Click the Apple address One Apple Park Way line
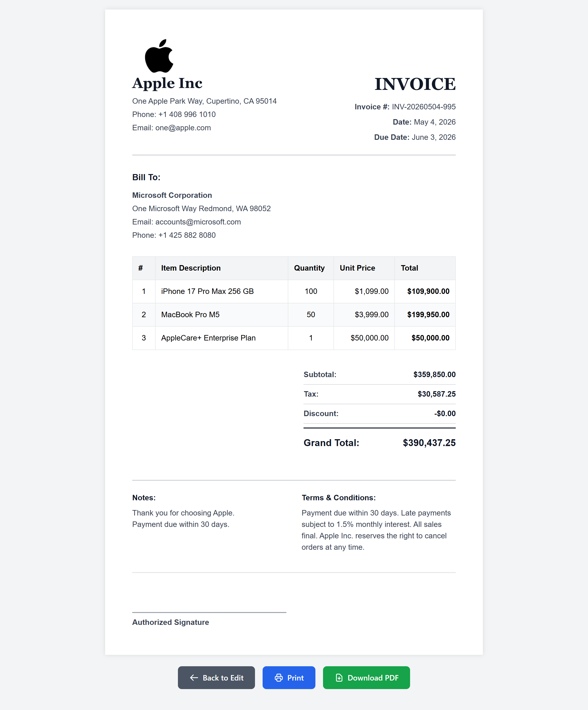 pos(204,101)
